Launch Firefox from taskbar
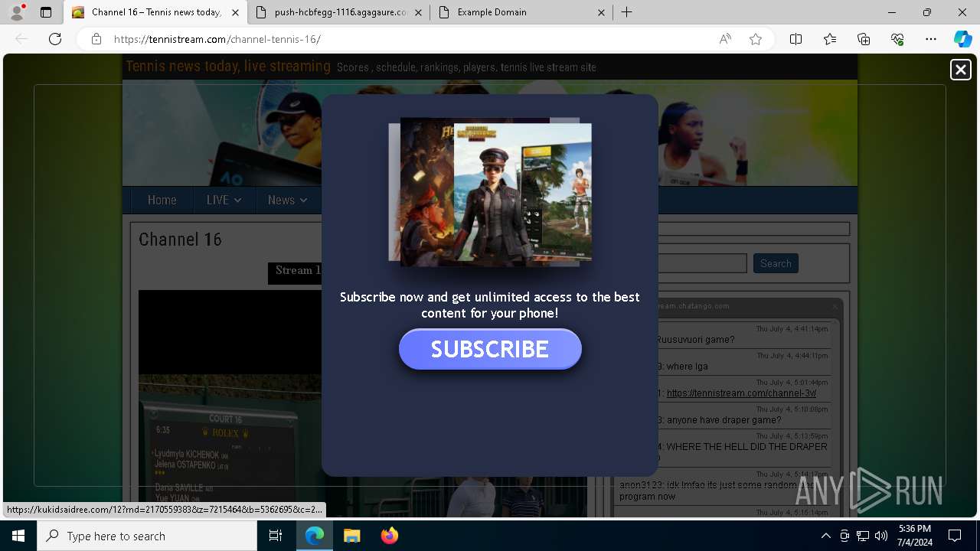980x551 pixels. click(x=389, y=536)
